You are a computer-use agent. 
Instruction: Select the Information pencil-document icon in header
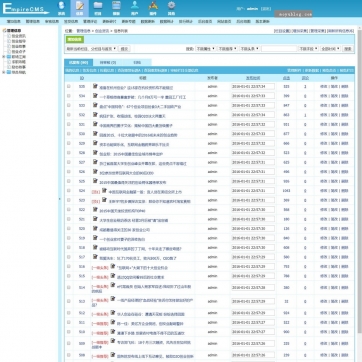pyautogui.click(x=80, y=8)
